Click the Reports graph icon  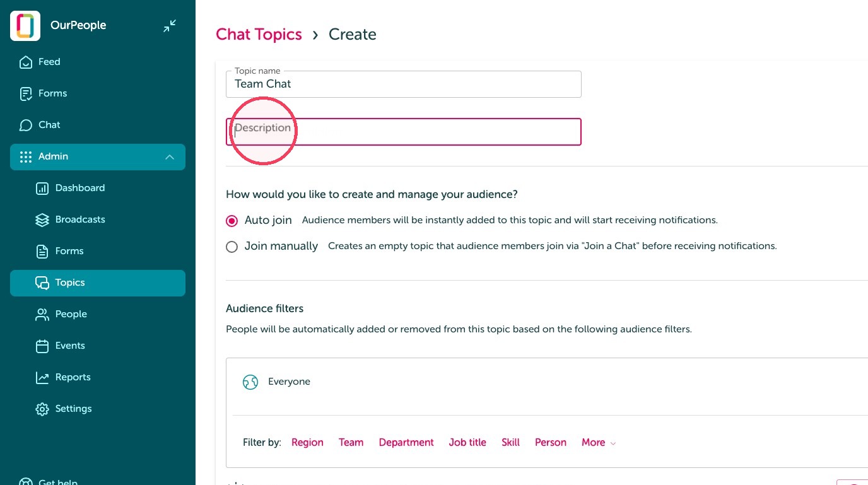point(42,377)
